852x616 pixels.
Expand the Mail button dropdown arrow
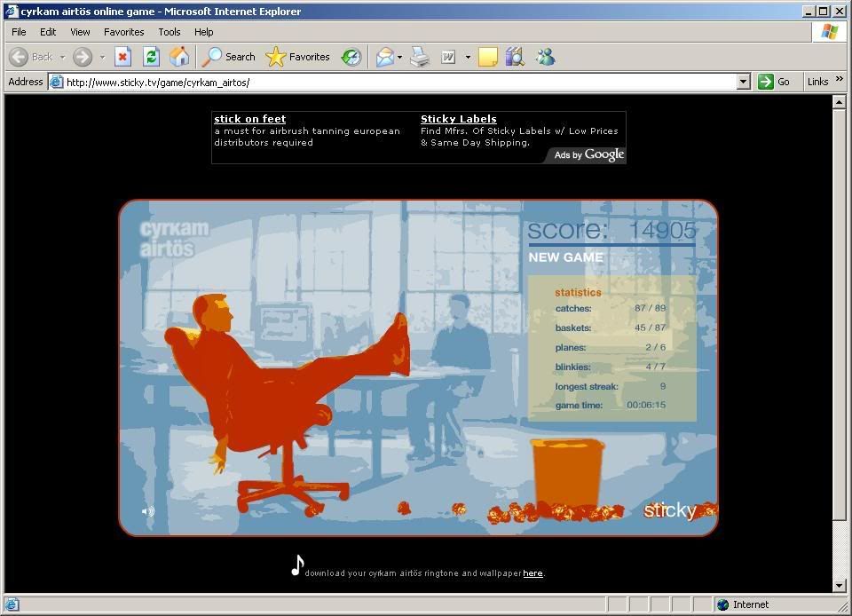400,57
